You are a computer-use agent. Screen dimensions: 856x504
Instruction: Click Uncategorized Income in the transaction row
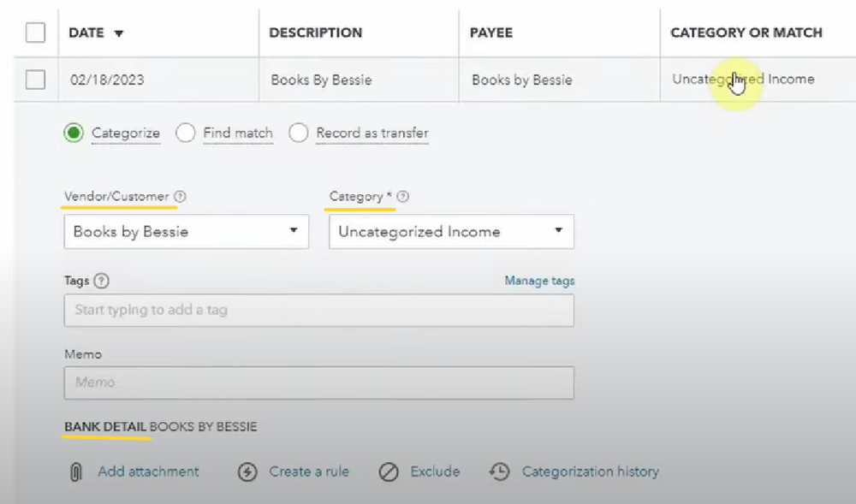click(x=743, y=79)
